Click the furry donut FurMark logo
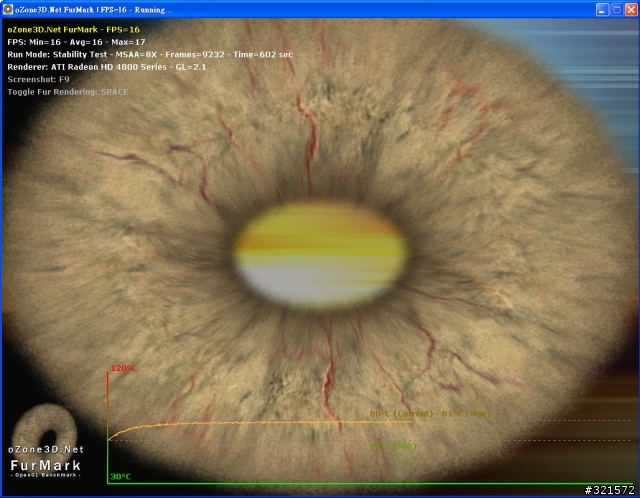Screen dimensions: 640x498 click(x=44, y=427)
